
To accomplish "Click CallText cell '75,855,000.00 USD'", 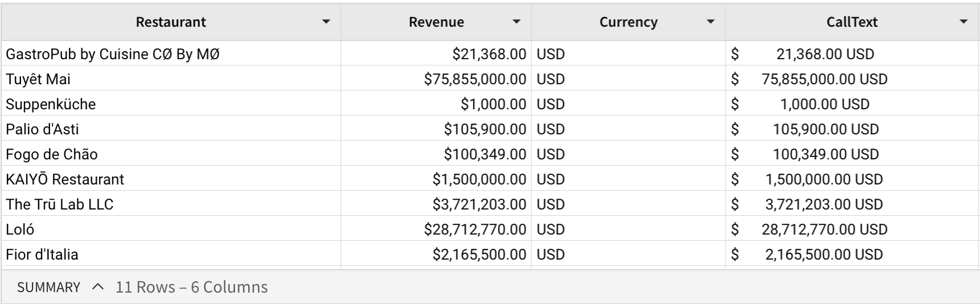I will tap(852, 79).
